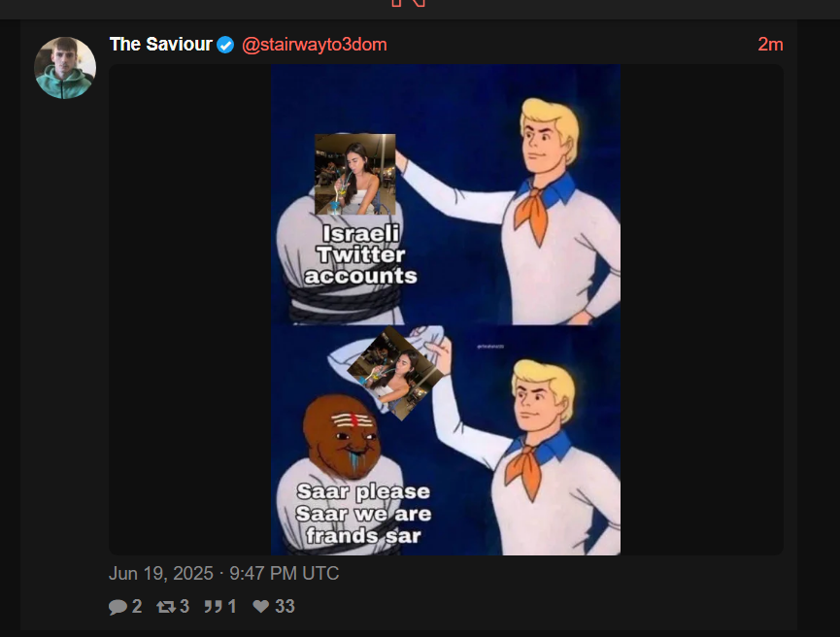Open the @stairwayto3dom handle link
840x637 pixels.
click(315, 45)
